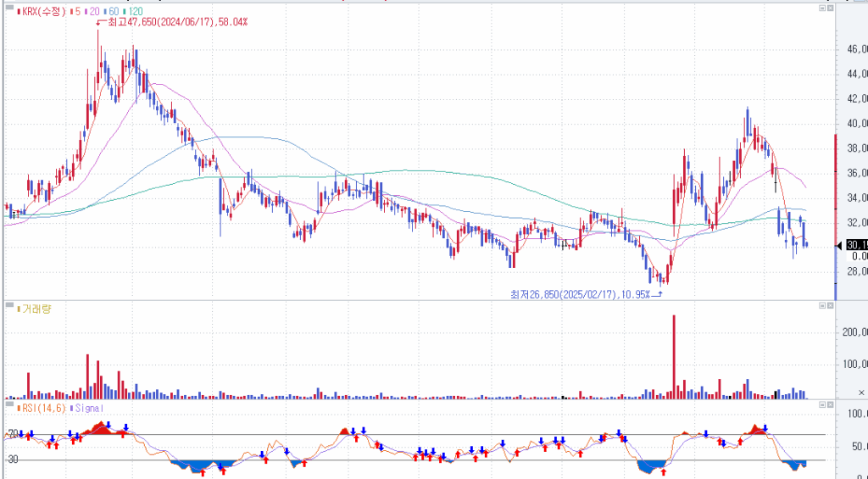Toggle the 60-day moving average legend
This screenshot has height=479, width=868.
113,11
